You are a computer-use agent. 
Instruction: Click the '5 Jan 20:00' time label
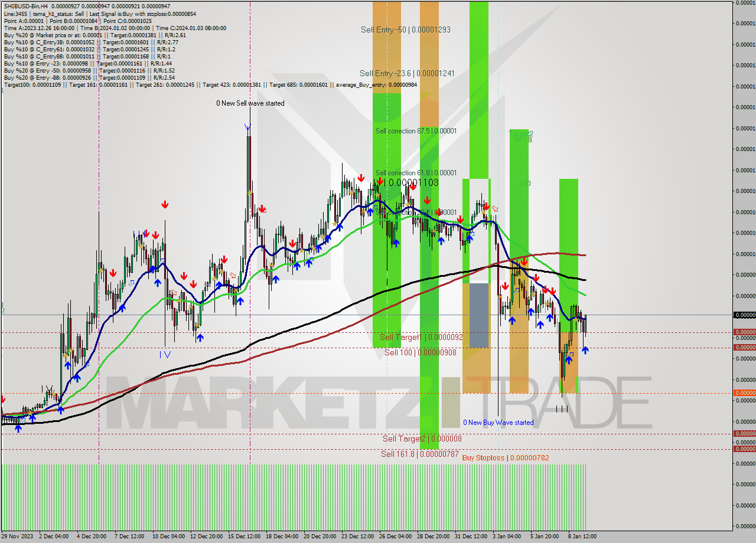[545, 537]
